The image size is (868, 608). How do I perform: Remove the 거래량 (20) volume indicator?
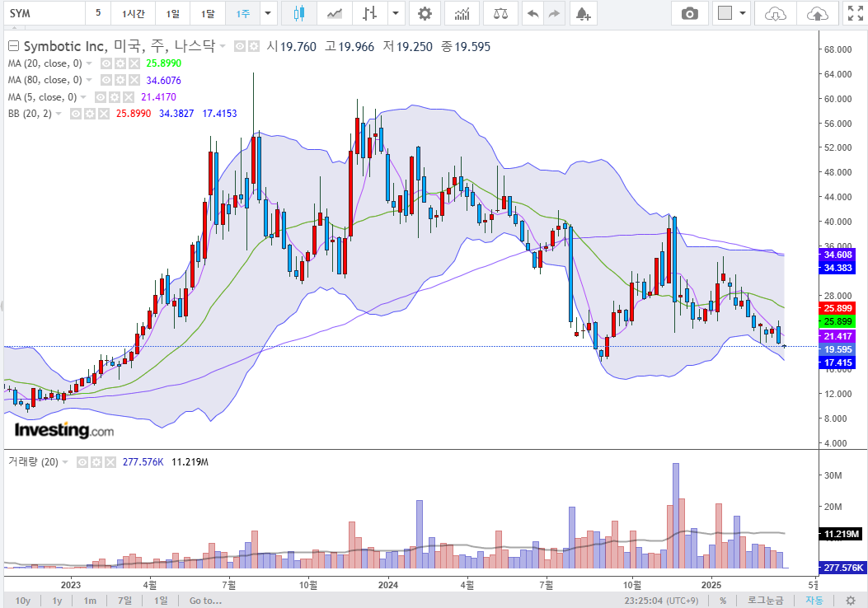110,462
